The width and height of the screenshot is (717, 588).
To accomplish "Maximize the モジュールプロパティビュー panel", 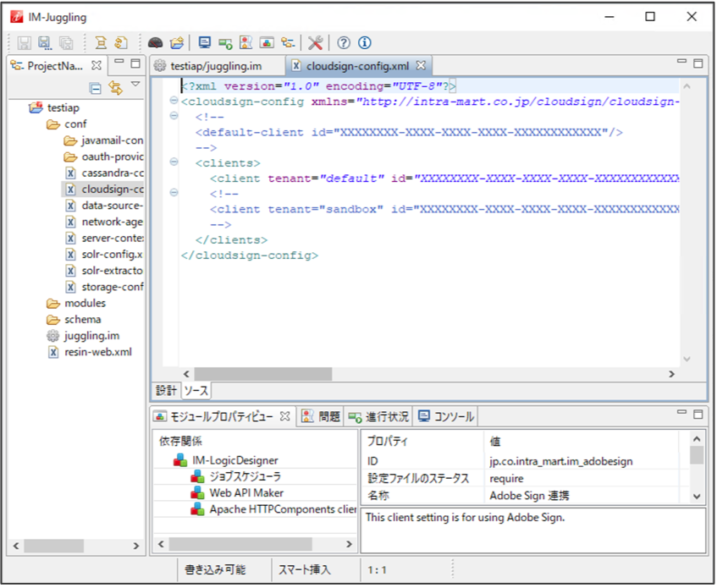I will (x=698, y=415).
